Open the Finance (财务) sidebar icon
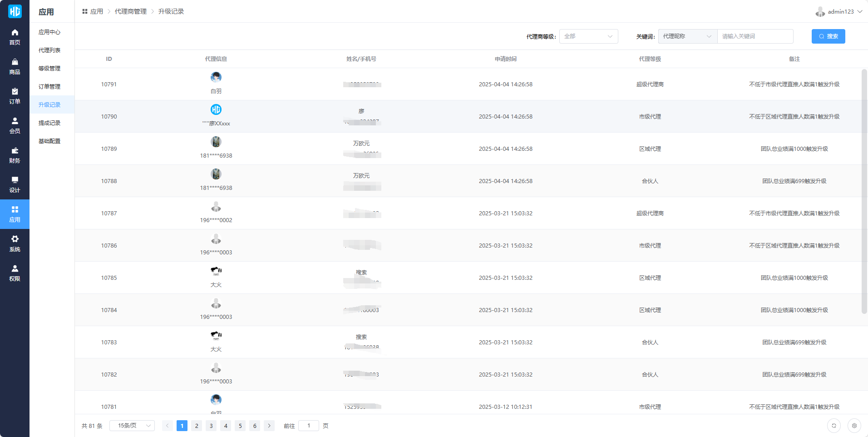 point(15,155)
